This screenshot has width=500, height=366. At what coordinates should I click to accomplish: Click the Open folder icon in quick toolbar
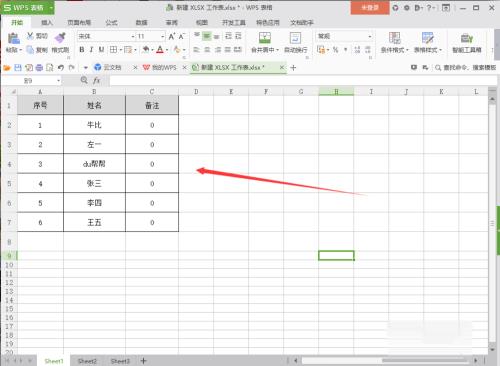click(x=7, y=68)
